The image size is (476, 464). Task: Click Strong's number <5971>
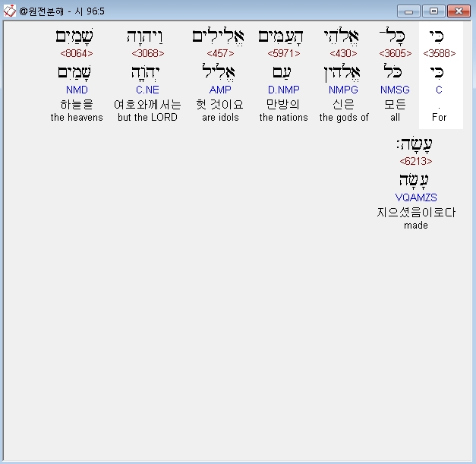click(x=283, y=53)
